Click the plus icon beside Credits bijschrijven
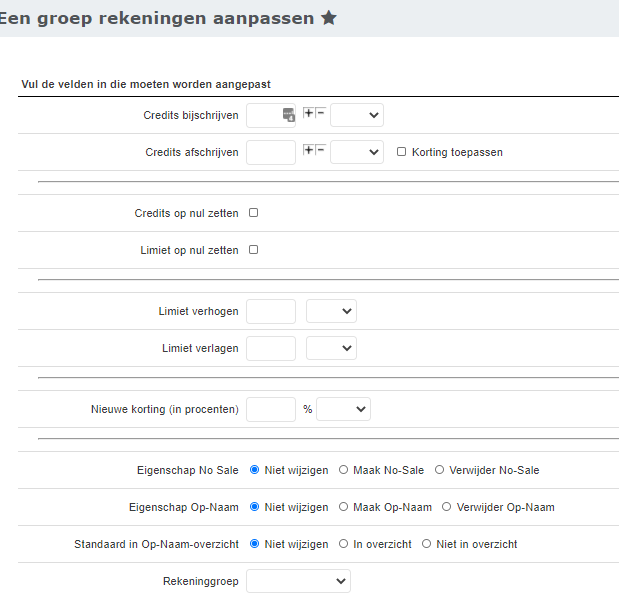619x599 pixels. click(309, 113)
